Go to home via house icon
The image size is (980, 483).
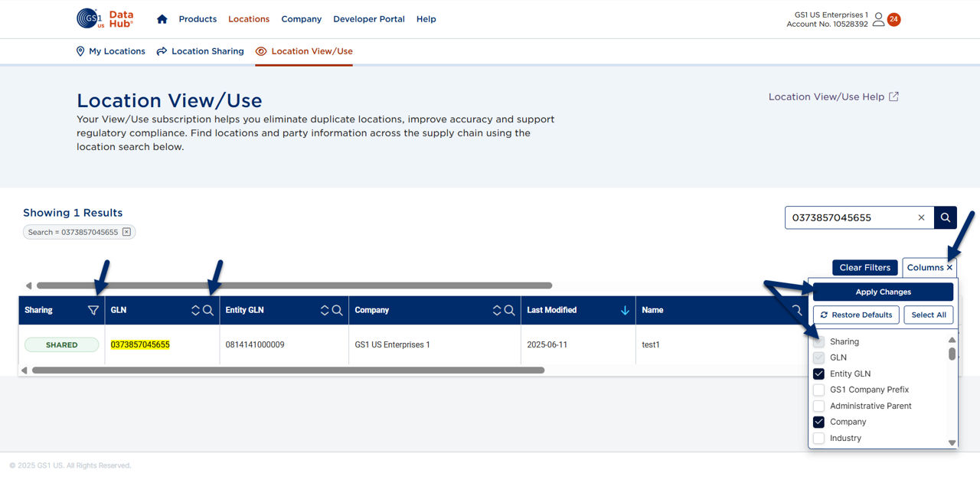162,19
